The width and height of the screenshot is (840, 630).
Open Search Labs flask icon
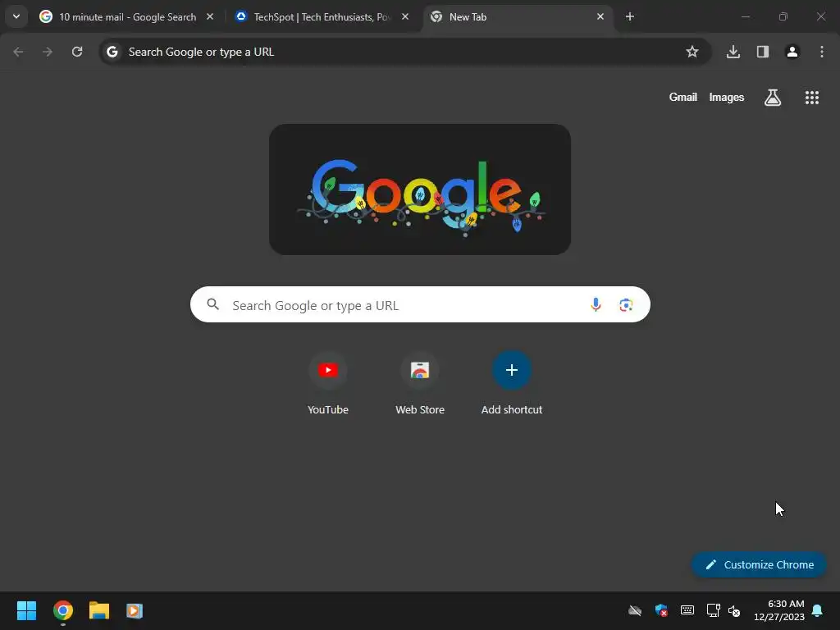pos(773,98)
